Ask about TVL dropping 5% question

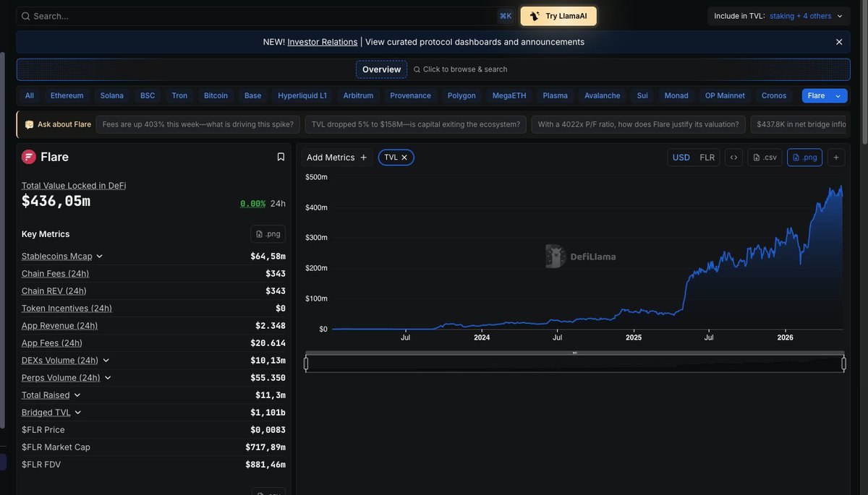click(x=416, y=124)
